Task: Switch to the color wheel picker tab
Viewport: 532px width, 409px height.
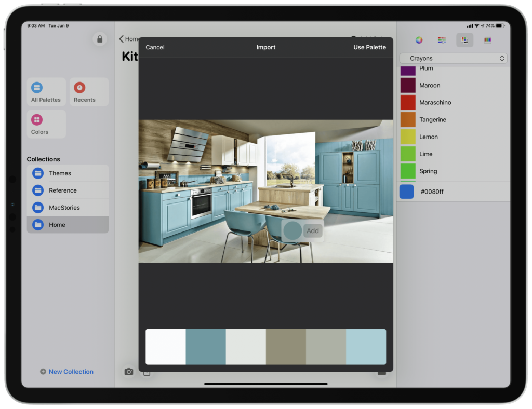Action: (x=419, y=40)
